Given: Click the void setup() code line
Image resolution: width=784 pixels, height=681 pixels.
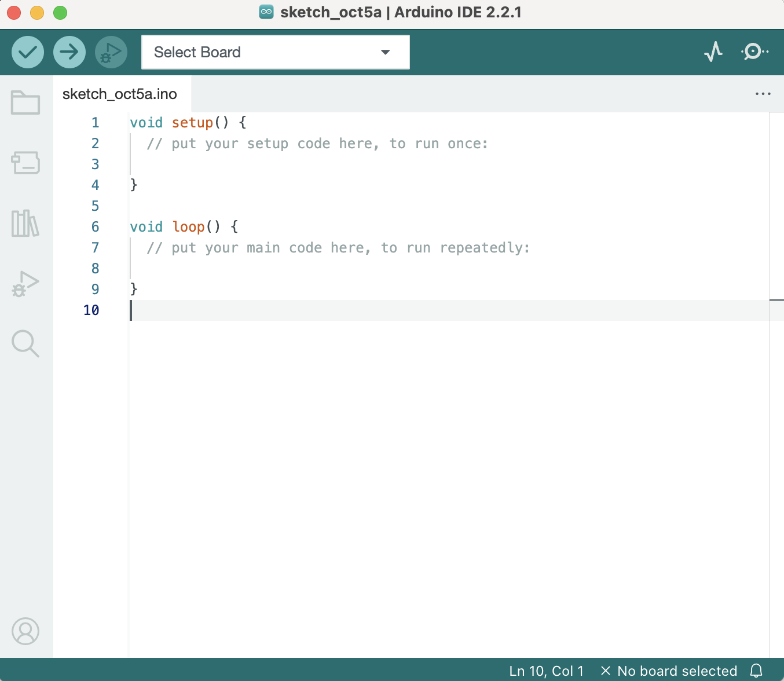Looking at the screenshot, I should point(188,123).
